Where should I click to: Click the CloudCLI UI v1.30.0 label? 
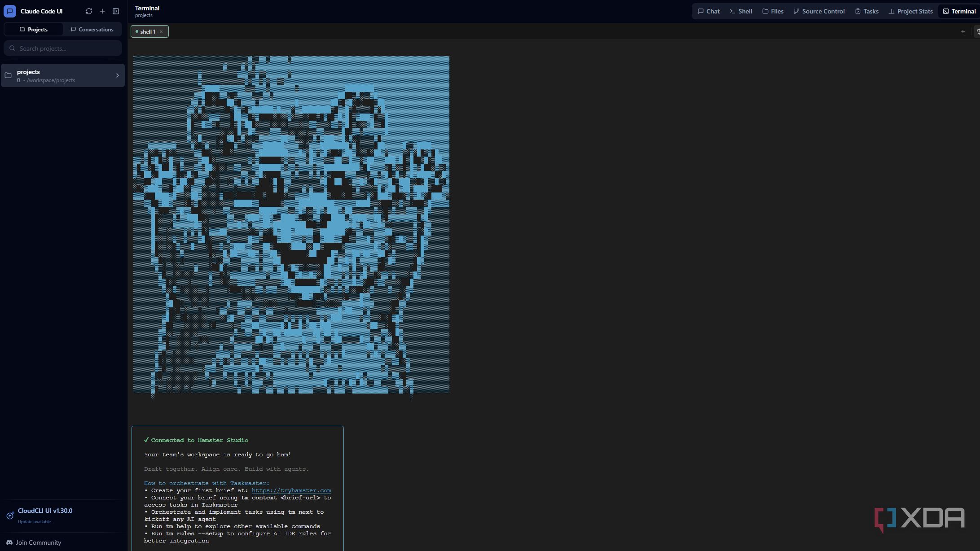point(45,511)
